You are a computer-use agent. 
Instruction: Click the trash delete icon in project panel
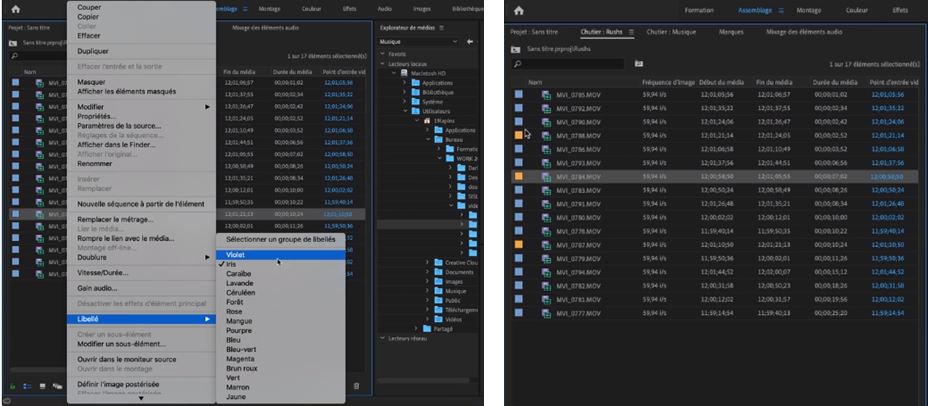(x=357, y=386)
